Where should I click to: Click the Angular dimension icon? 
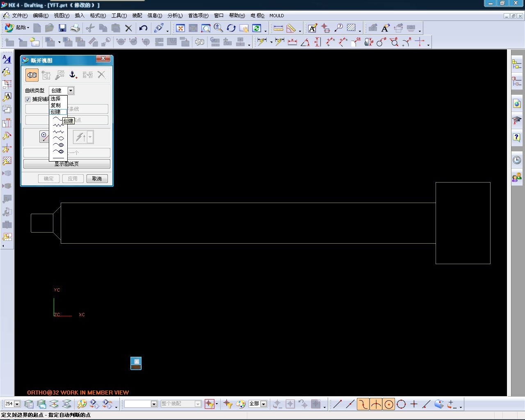[305, 42]
